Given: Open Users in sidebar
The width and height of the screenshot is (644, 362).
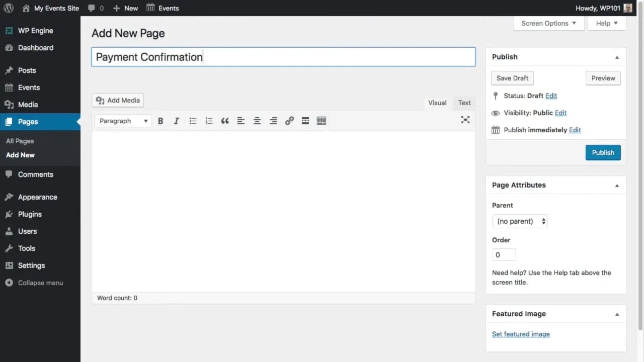Looking at the screenshot, I should coord(40,231).
